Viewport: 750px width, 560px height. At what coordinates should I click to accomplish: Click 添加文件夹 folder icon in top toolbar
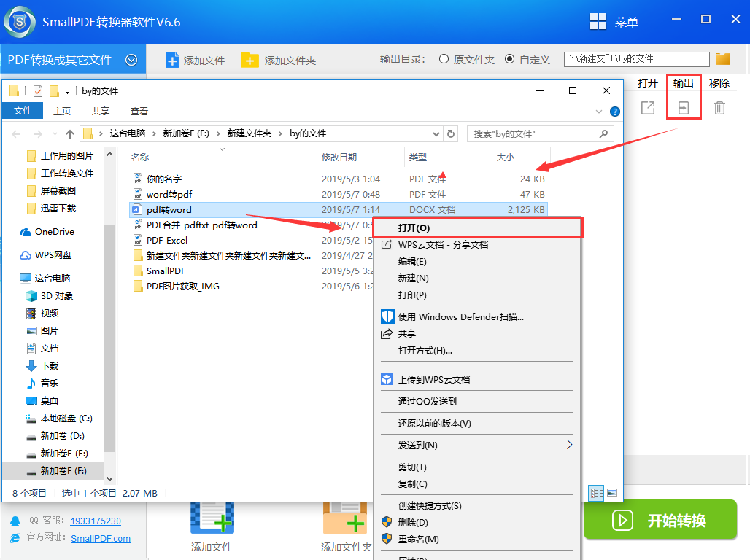pos(250,61)
